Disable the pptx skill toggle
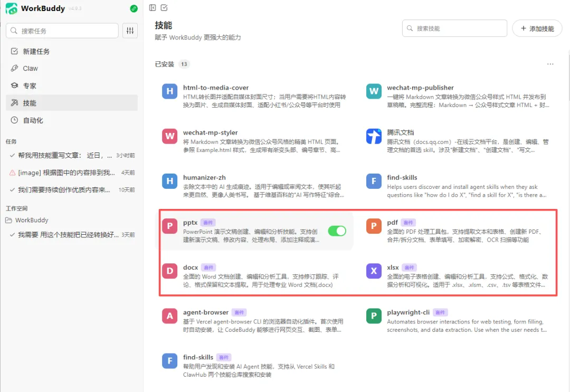The width and height of the screenshot is (570, 392). coord(337,231)
